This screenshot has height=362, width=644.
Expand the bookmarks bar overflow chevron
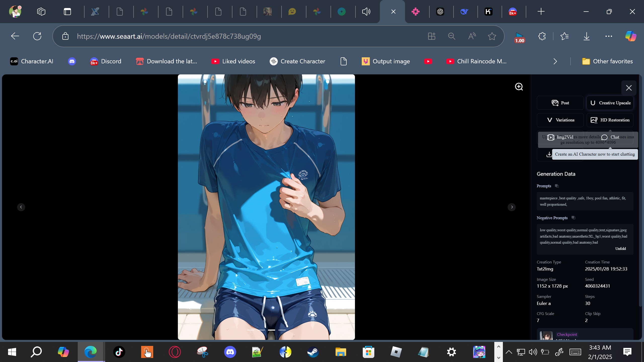(x=555, y=61)
